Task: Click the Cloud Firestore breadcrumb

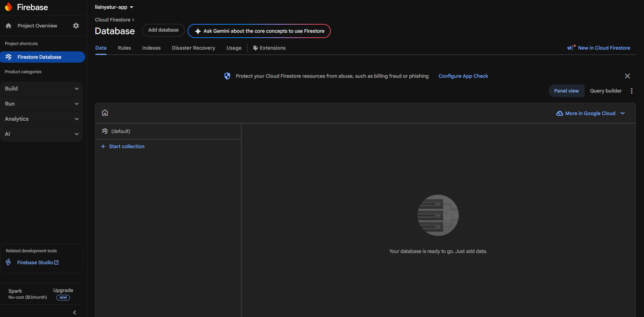Action: [113, 20]
